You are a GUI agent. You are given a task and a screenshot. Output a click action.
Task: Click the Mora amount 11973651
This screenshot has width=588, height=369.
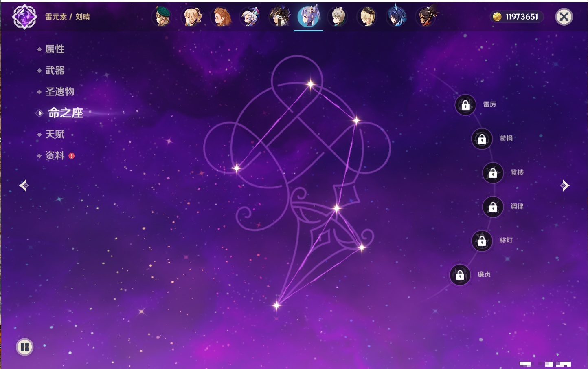(x=522, y=17)
